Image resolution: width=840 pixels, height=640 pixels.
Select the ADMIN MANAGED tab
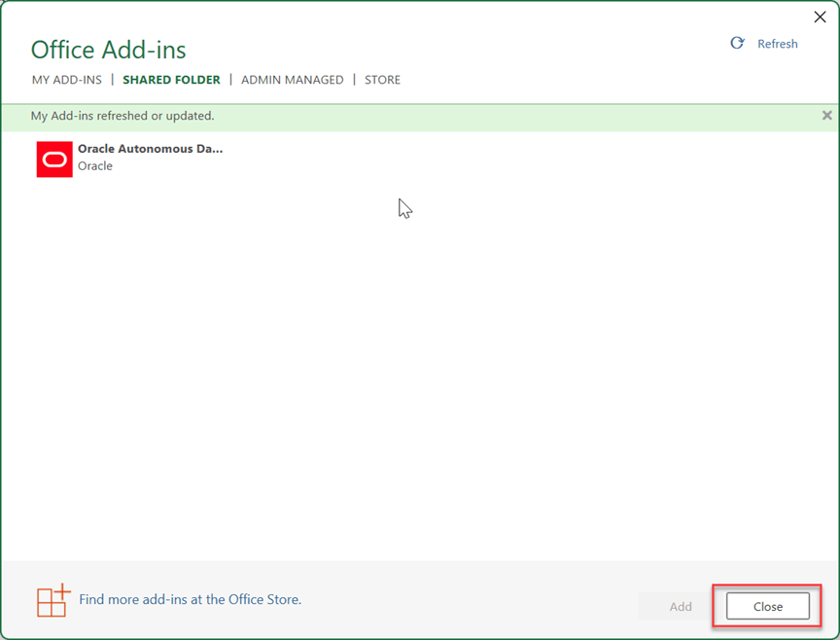[x=293, y=80]
